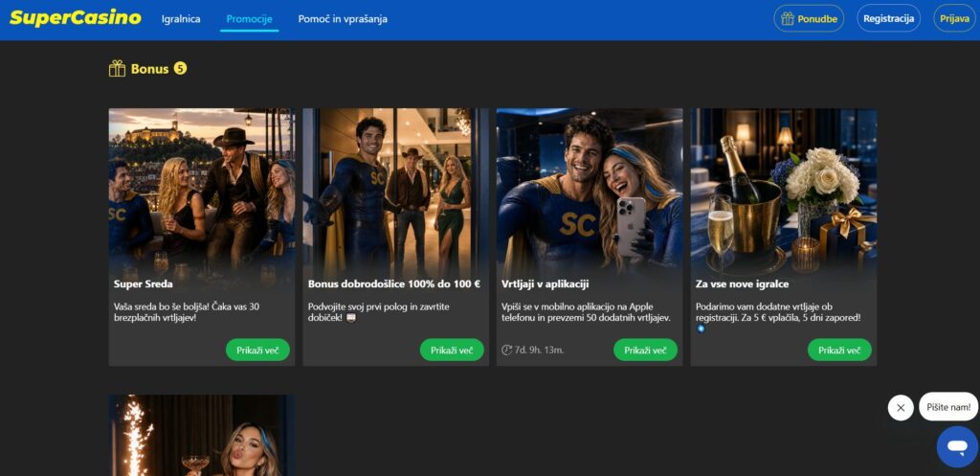The height and width of the screenshot is (476, 980).
Task: Open Pomoč in vprašanja page
Action: (x=343, y=19)
